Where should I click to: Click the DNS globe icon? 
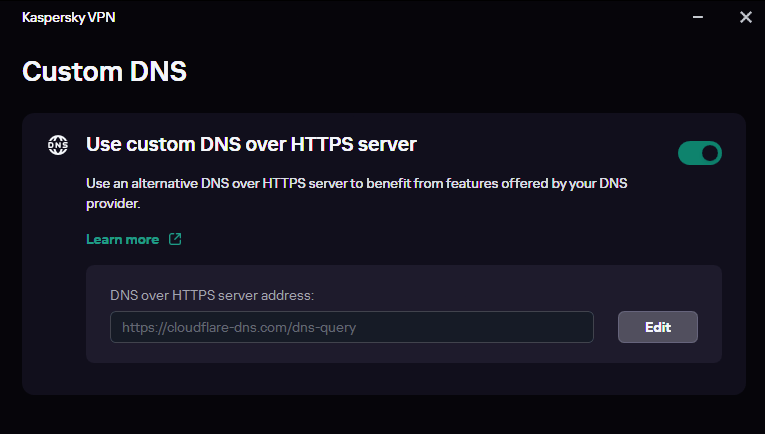coord(58,145)
